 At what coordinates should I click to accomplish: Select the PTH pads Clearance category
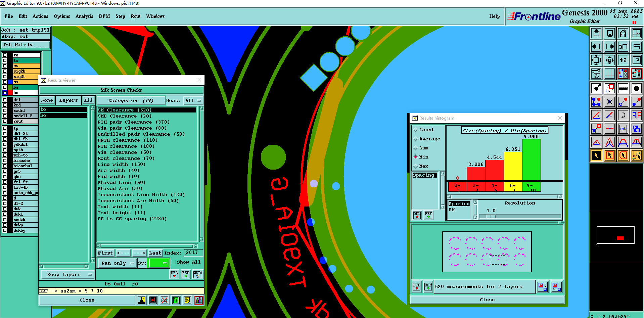click(134, 122)
